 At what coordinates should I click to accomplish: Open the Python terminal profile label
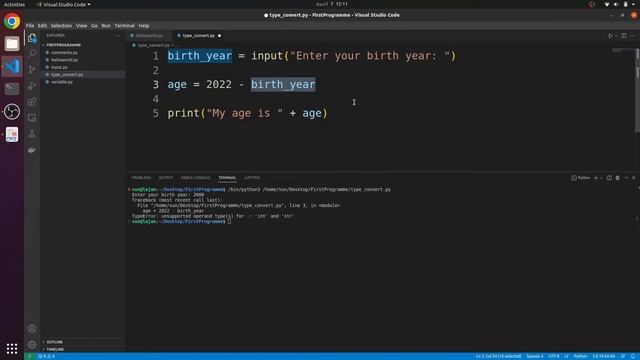[x=581, y=178]
